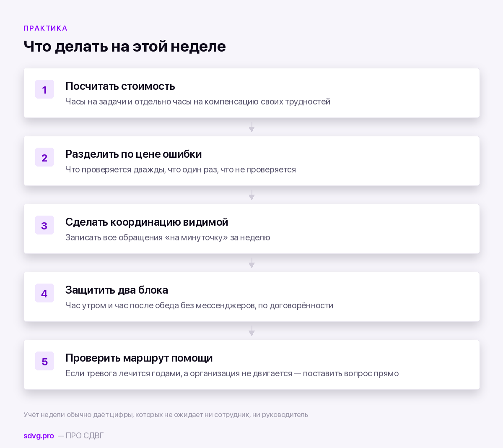This screenshot has width=503, height=448.
Task: Click the text 'Что проверяется дважды, что один раз…'
Action: pyautogui.click(x=181, y=169)
